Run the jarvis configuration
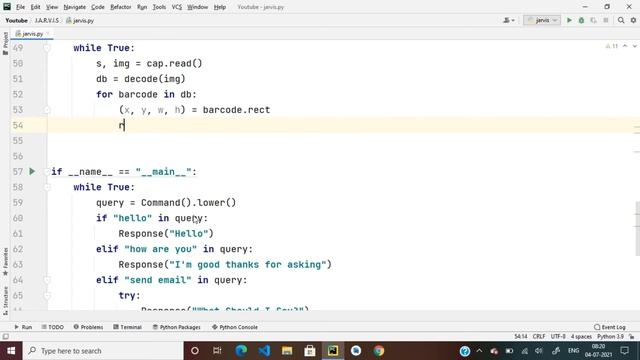The width and height of the screenshot is (640, 360). [569, 20]
